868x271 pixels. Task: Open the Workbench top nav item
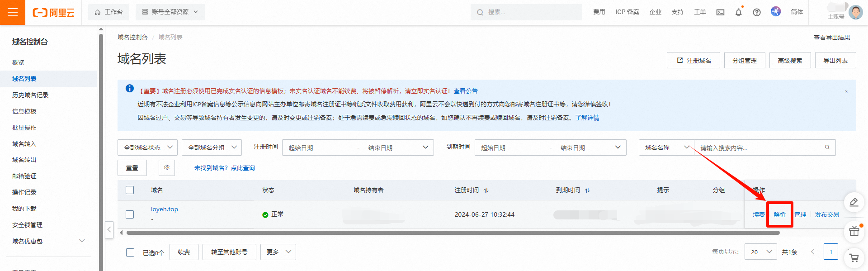[108, 12]
